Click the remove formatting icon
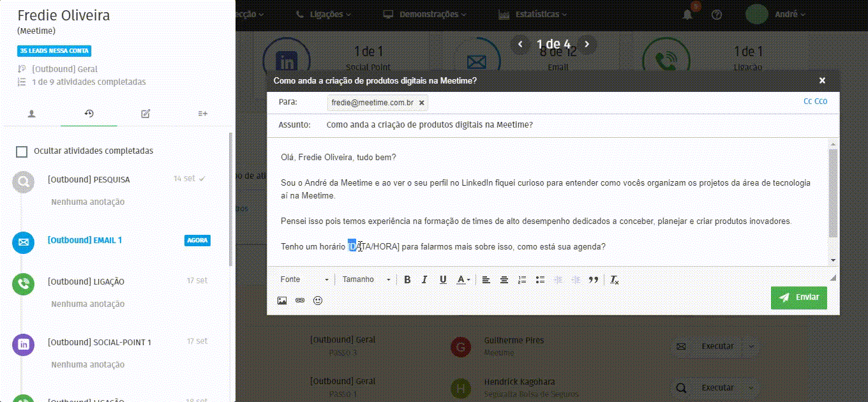 point(614,279)
